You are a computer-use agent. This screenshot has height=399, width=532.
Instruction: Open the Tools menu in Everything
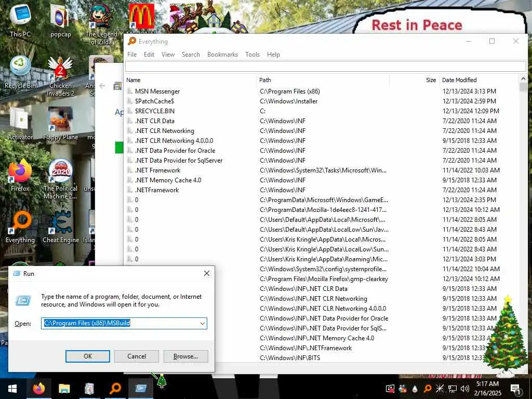[x=252, y=54]
